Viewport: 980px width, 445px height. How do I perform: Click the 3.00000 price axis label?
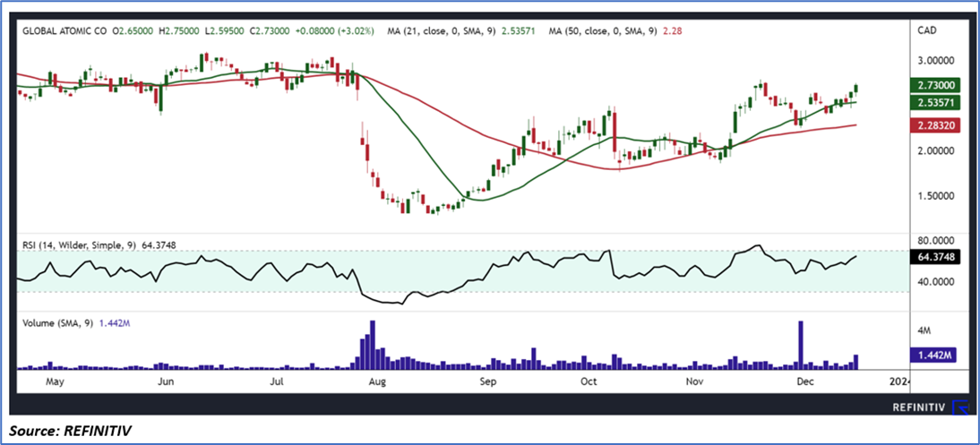(x=935, y=61)
